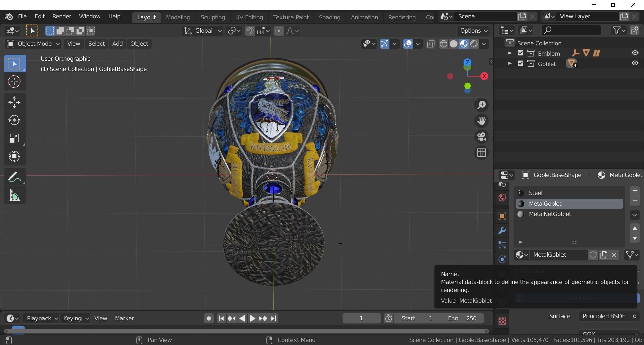Select the MetalNetGoblet material slot
Screen dimensions: 644x345
pyautogui.click(x=569, y=214)
